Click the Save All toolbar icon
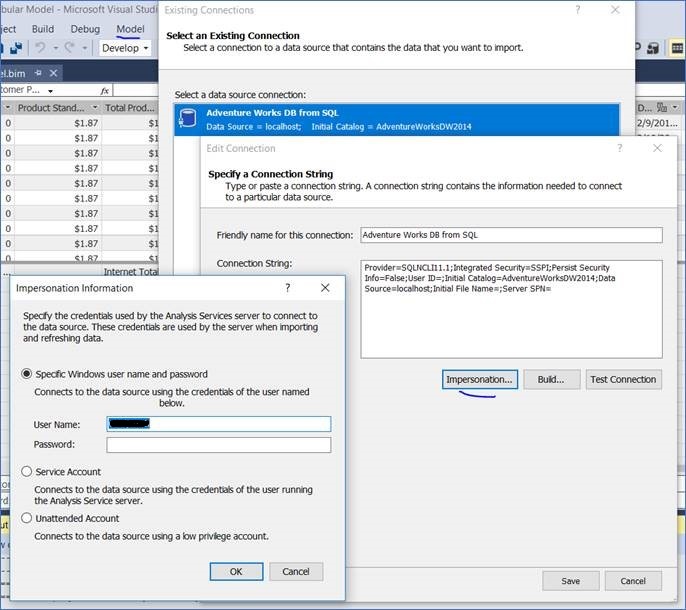686x610 pixels. tap(16, 48)
